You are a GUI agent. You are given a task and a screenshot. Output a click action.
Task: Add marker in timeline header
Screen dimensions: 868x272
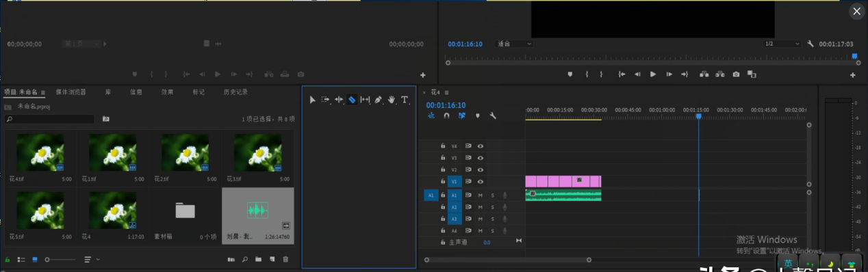pyautogui.click(x=478, y=115)
